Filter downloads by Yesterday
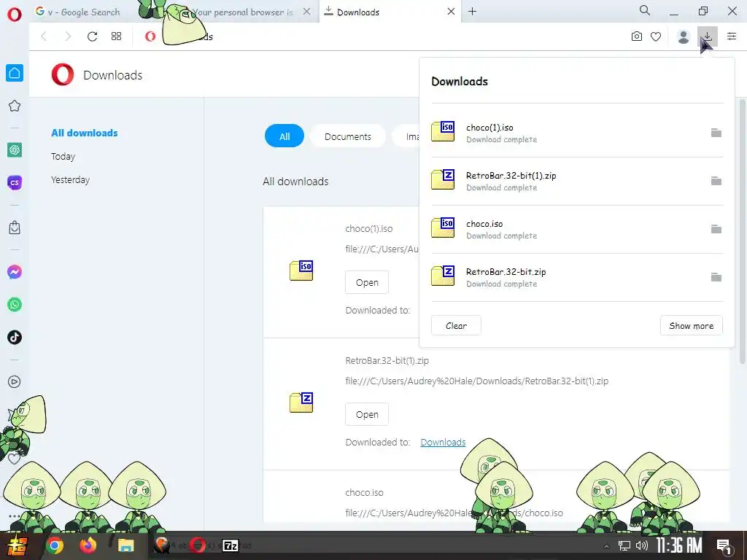This screenshot has height=560, width=747. (x=70, y=180)
